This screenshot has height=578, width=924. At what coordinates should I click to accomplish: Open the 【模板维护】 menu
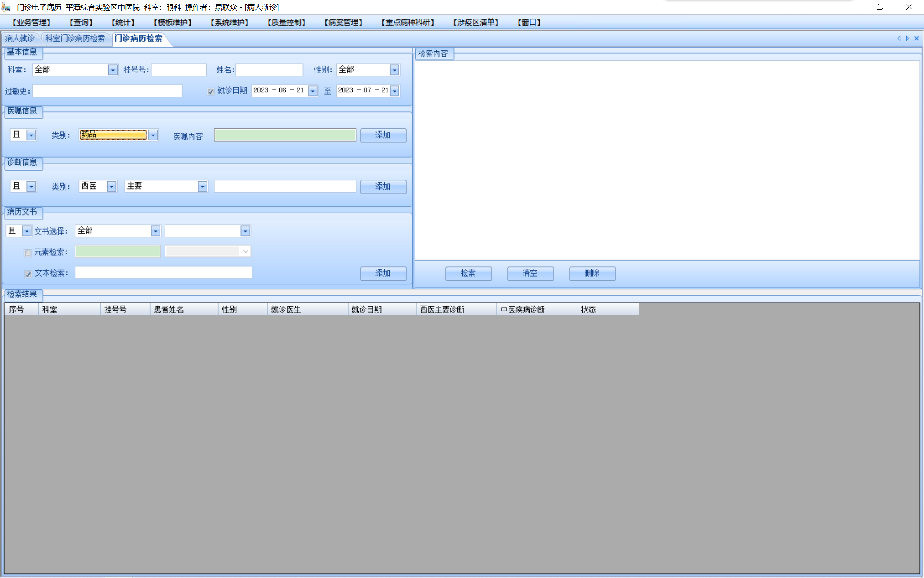172,22
